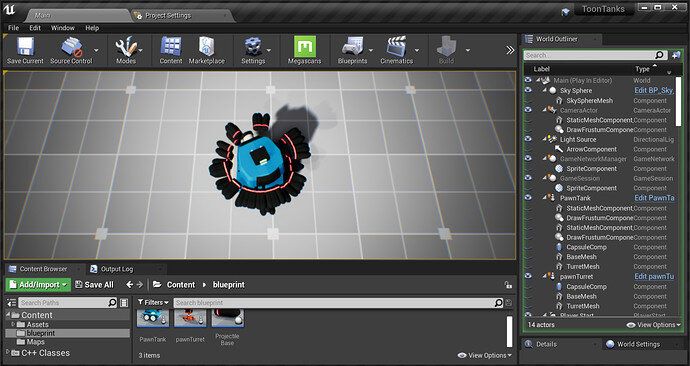Toggle visibility eye for Light Source

528,139
